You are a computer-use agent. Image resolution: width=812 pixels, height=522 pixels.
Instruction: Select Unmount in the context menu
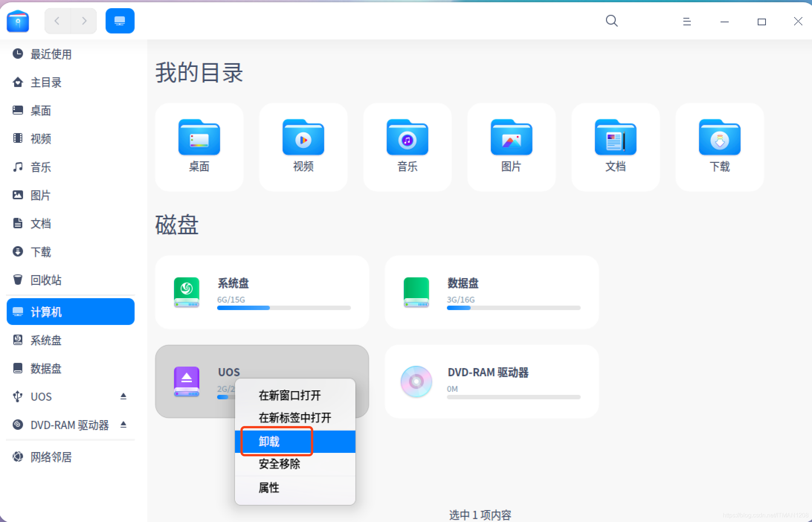click(269, 442)
